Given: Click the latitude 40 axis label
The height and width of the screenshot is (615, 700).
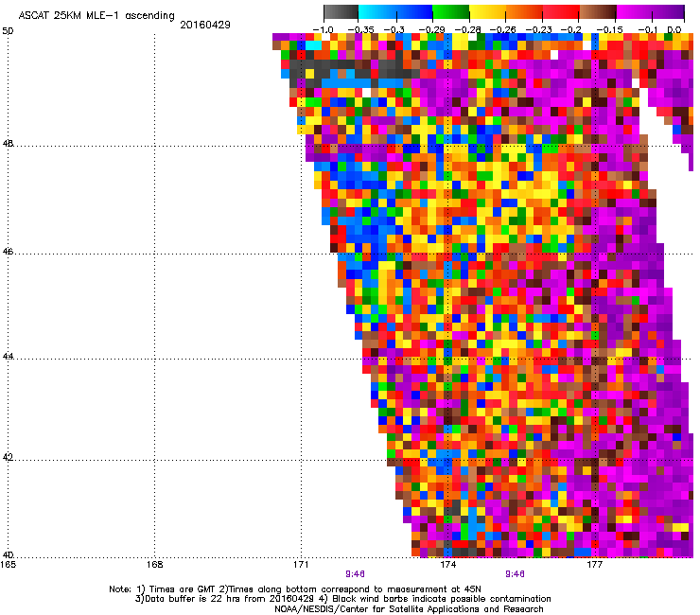Looking at the screenshot, I should pyautogui.click(x=8, y=554).
